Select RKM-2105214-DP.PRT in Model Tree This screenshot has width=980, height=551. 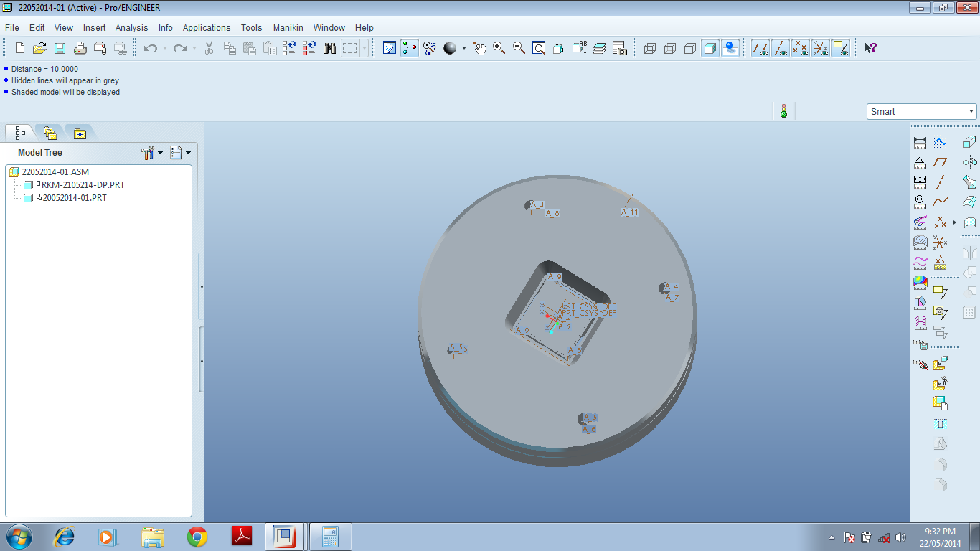coord(83,185)
